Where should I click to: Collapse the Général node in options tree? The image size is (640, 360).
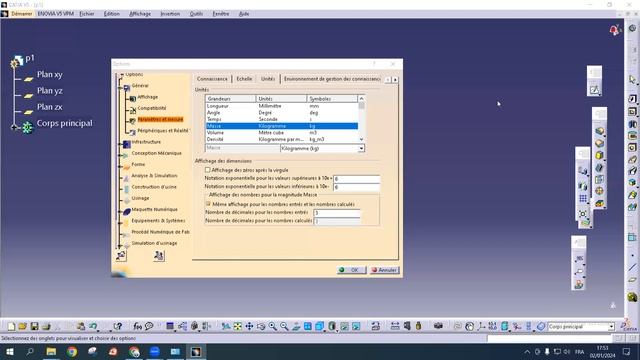(120, 87)
